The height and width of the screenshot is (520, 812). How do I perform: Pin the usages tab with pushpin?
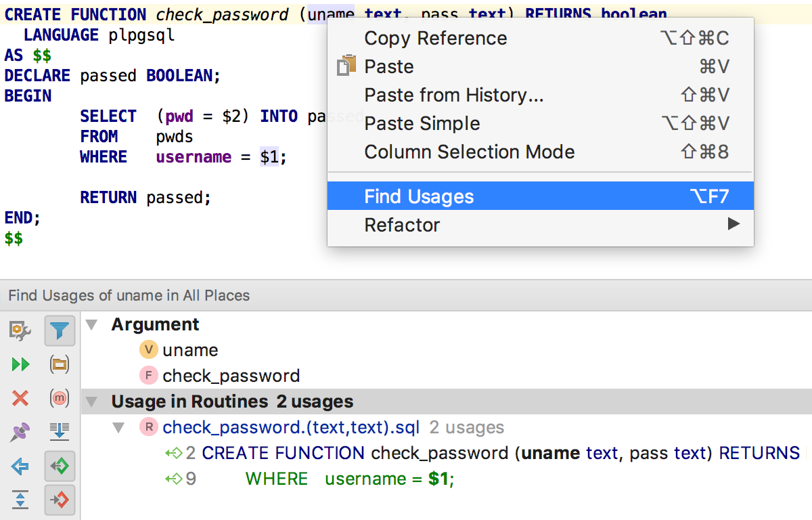pyautogui.click(x=20, y=433)
